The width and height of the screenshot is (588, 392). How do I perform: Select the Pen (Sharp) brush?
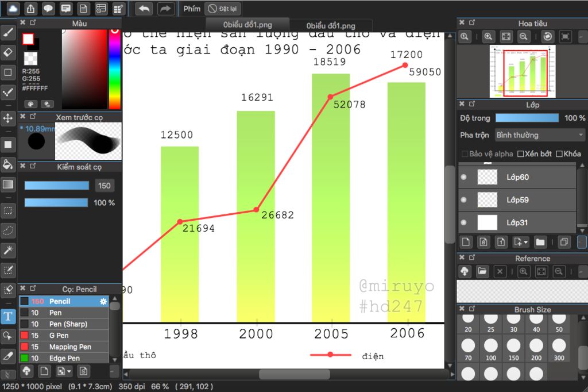(x=64, y=324)
